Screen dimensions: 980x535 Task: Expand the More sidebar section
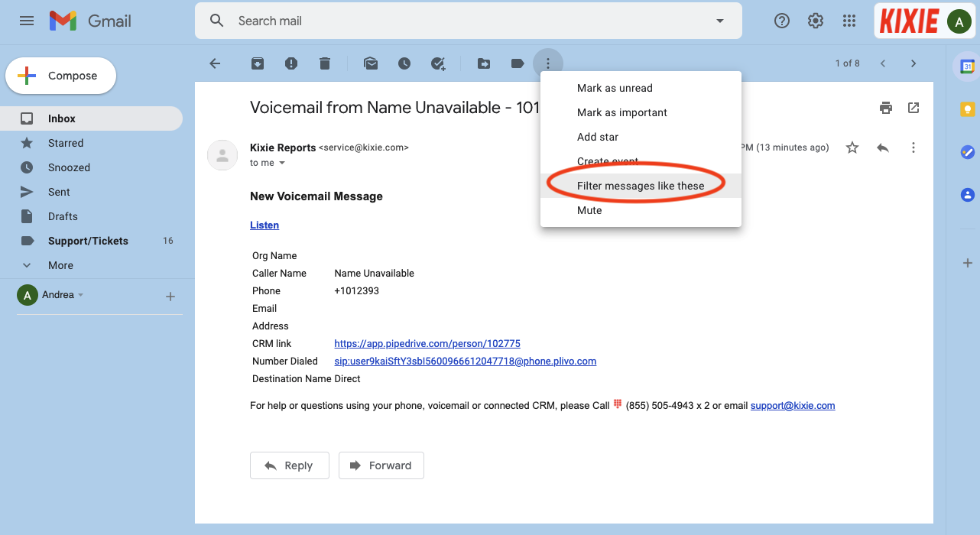(91, 265)
